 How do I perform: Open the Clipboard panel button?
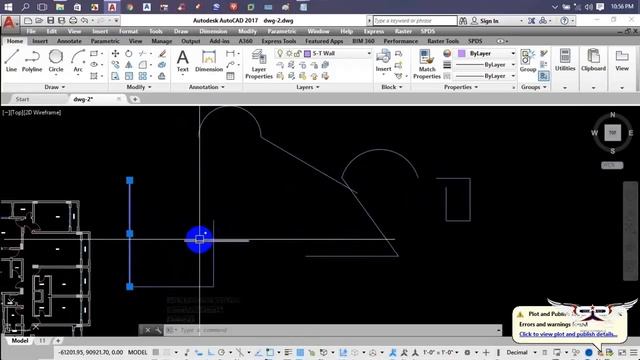click(593, 60)
